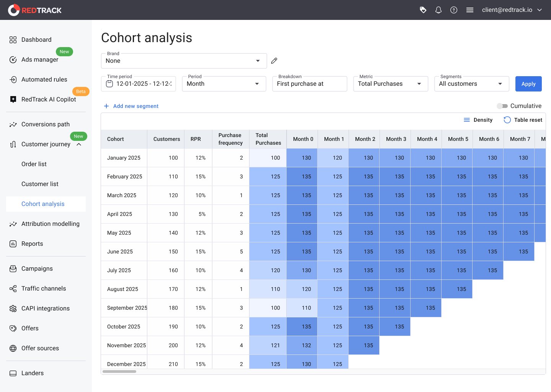This screenshot has width=551, height=392.
Task: Click the Table reset icon
Action: click(x=507, y=120)
